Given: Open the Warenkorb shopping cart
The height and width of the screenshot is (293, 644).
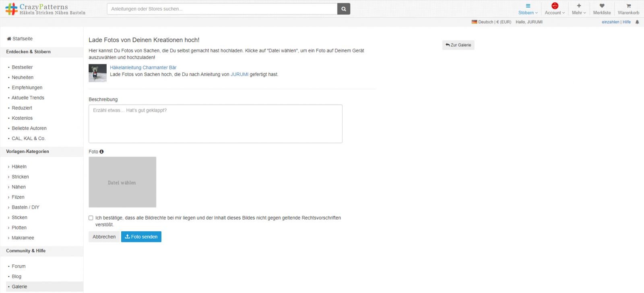Looking at the screenshot, I should tap(628, 9).
